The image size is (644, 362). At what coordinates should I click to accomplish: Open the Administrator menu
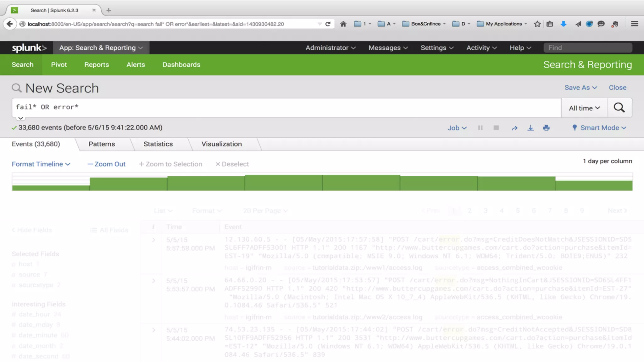330,48
